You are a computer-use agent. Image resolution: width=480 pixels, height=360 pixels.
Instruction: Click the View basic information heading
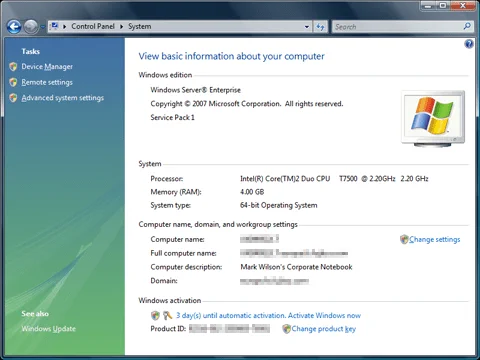[231, 56]
